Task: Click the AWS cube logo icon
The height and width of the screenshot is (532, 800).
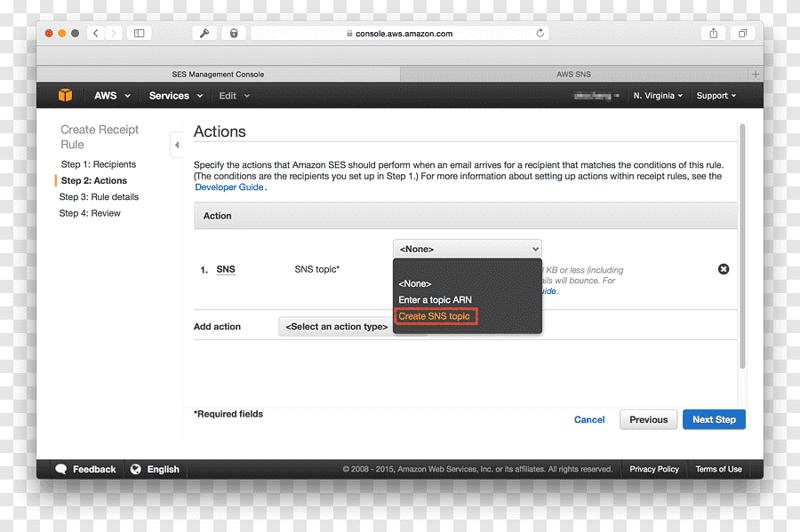Action: coord(65,95)
